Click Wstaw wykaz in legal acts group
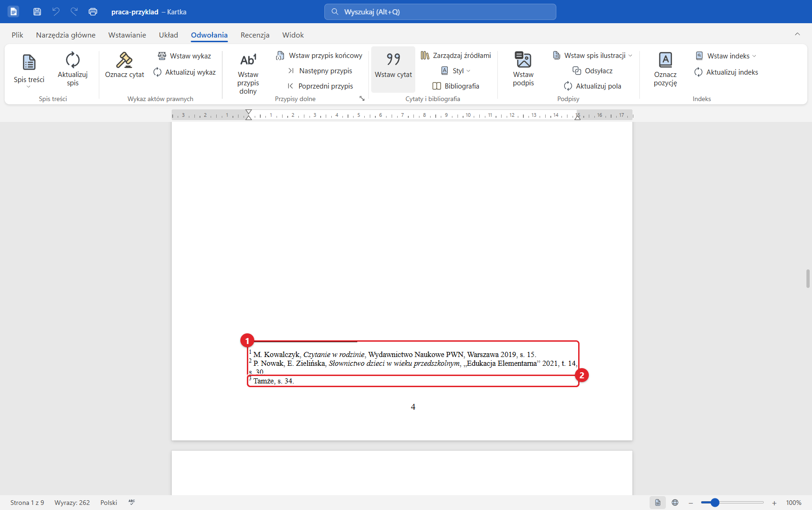Screen dimensions: 812x510 coord(184,56)
